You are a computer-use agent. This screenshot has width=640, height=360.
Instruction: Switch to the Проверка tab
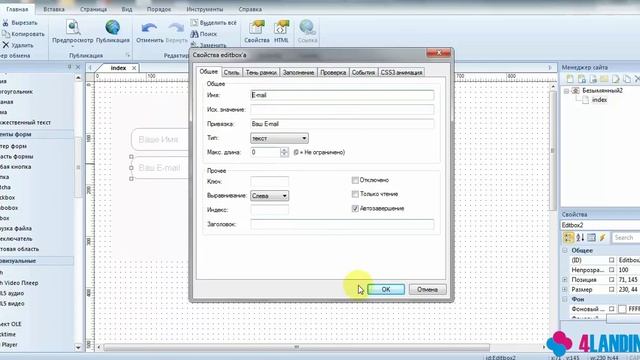[333, 73]
